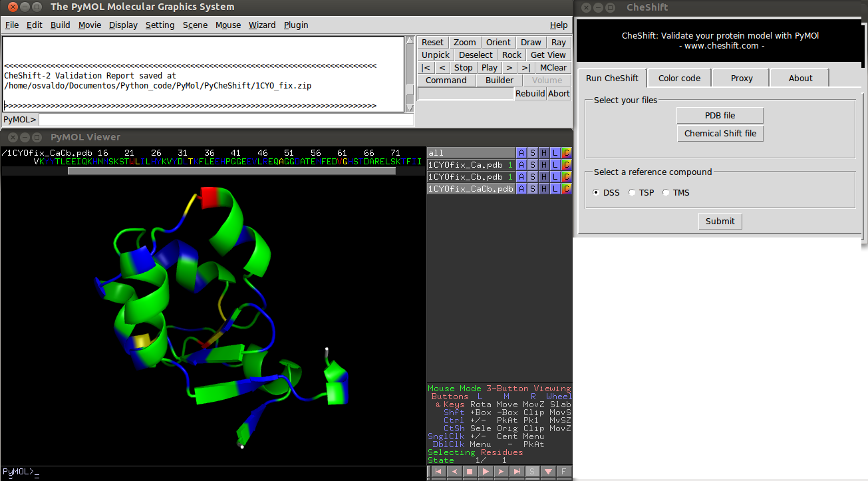Open the Edit menu in PyMOL
Viewport: 868px width, 481px height.
pos(34,25)
